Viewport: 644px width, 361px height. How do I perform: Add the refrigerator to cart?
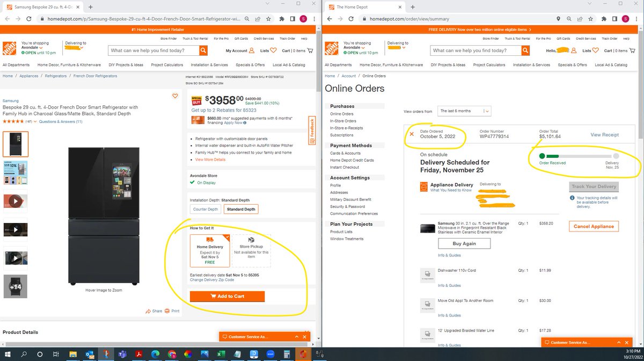(227, 296)
